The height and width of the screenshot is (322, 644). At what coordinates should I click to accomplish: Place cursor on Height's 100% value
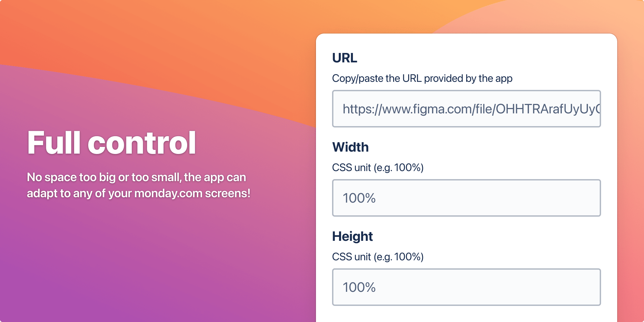(359, 287)
